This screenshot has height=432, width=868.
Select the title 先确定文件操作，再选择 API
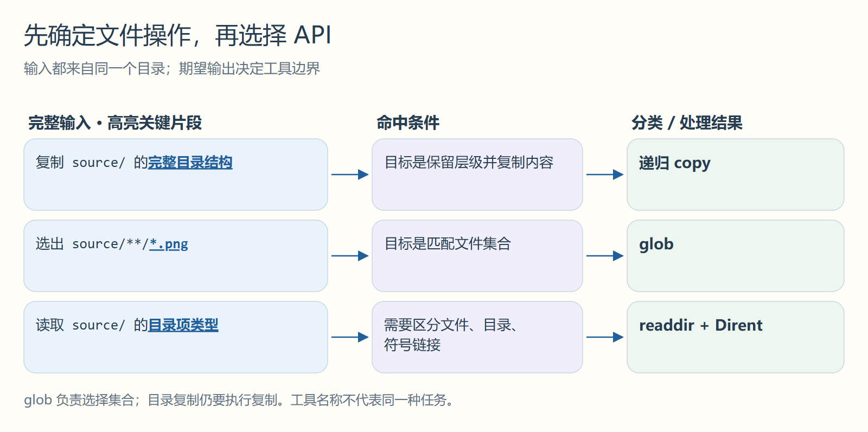tap(177, 35)
